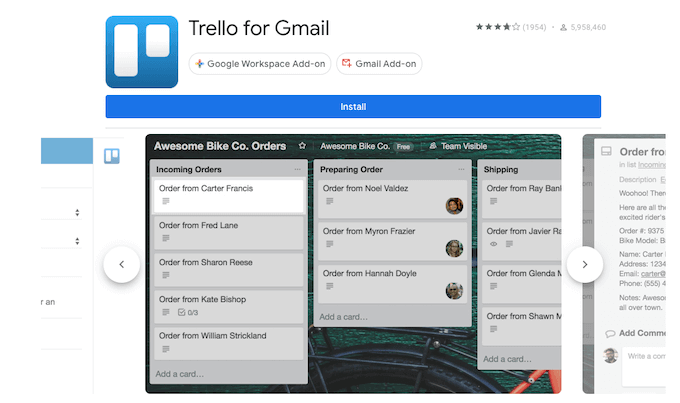Open card Order from Glenda
The image size is (680, 403).
[522, 284]
